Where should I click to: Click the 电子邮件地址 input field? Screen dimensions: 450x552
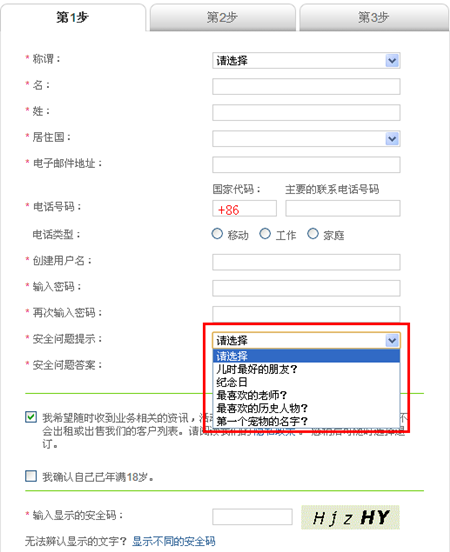[x=306, y=165]
